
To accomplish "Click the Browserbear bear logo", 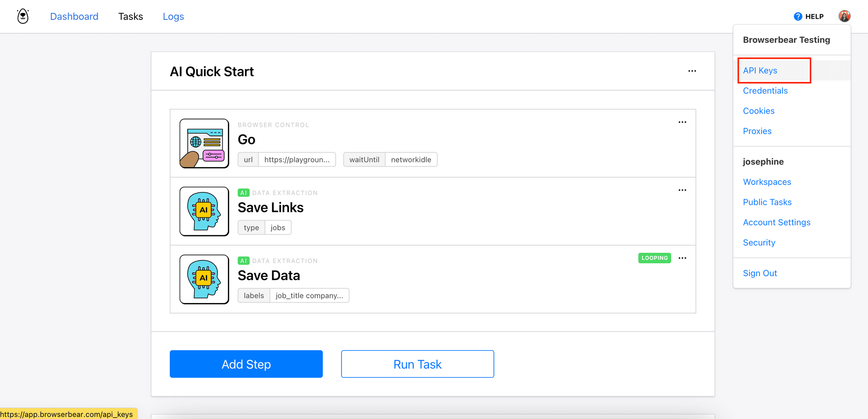I will [23, 16].
